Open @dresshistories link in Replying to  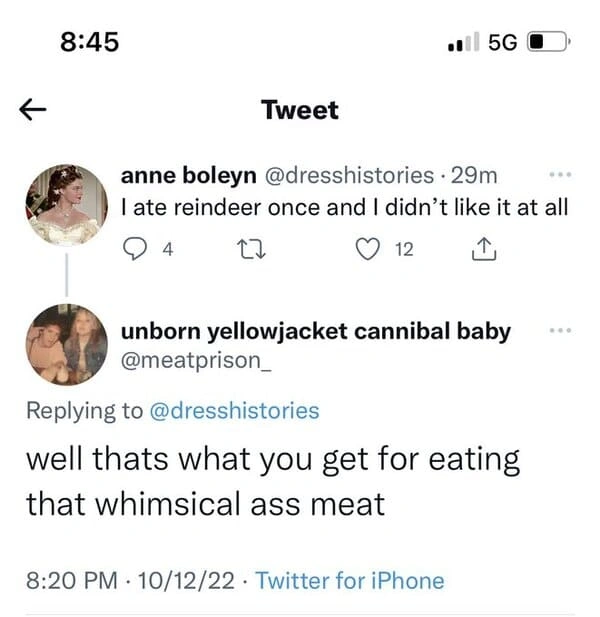tap(233, 411)
